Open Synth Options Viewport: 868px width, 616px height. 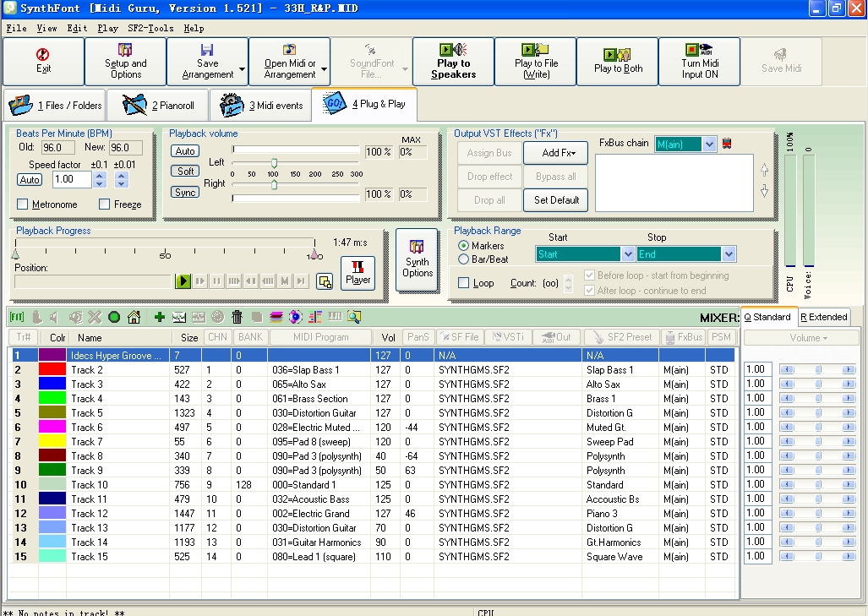pyautogui.click(x=417, y=259)
